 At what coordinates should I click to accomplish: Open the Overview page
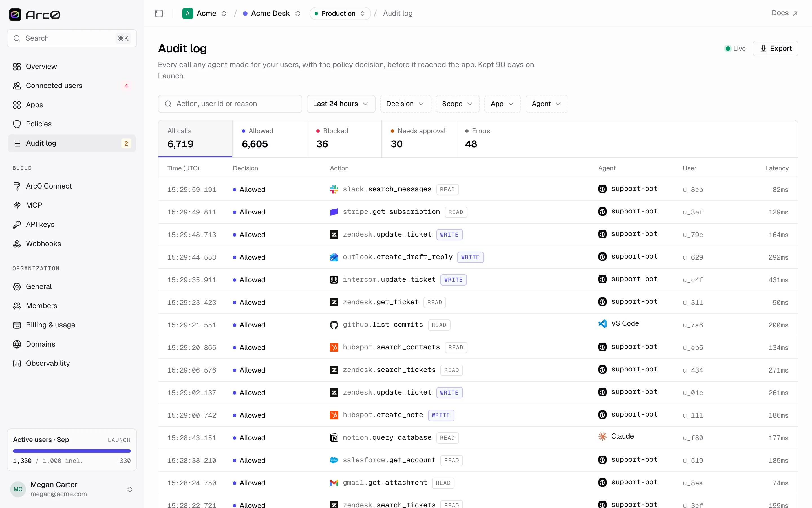tap(72, 67)
